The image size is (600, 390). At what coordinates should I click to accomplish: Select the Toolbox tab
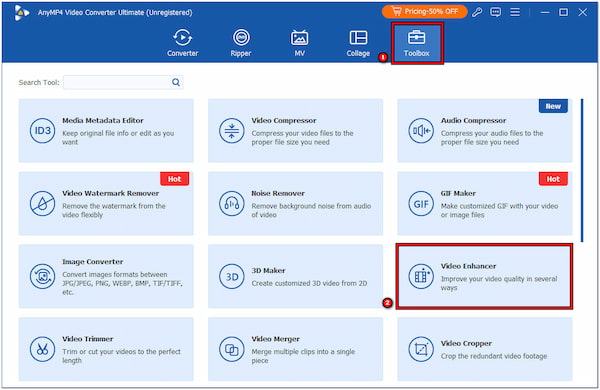(x=417, y=43)
